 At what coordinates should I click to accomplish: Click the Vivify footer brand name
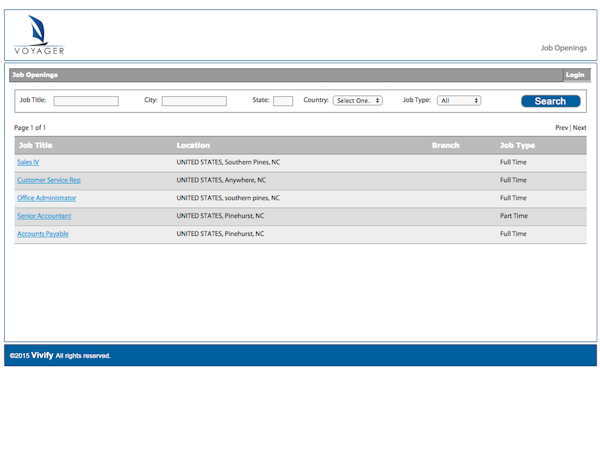(42, 355)
